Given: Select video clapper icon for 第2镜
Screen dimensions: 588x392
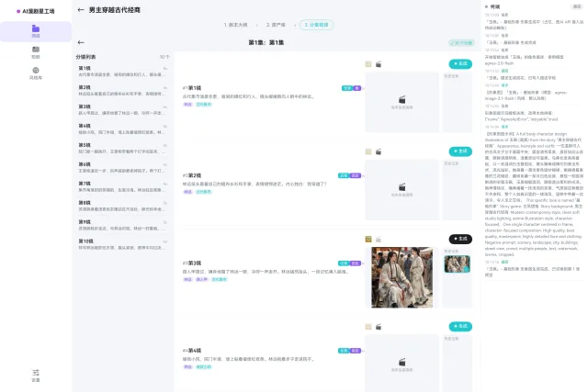Looking at the screenshot, I should click(379, 151).
